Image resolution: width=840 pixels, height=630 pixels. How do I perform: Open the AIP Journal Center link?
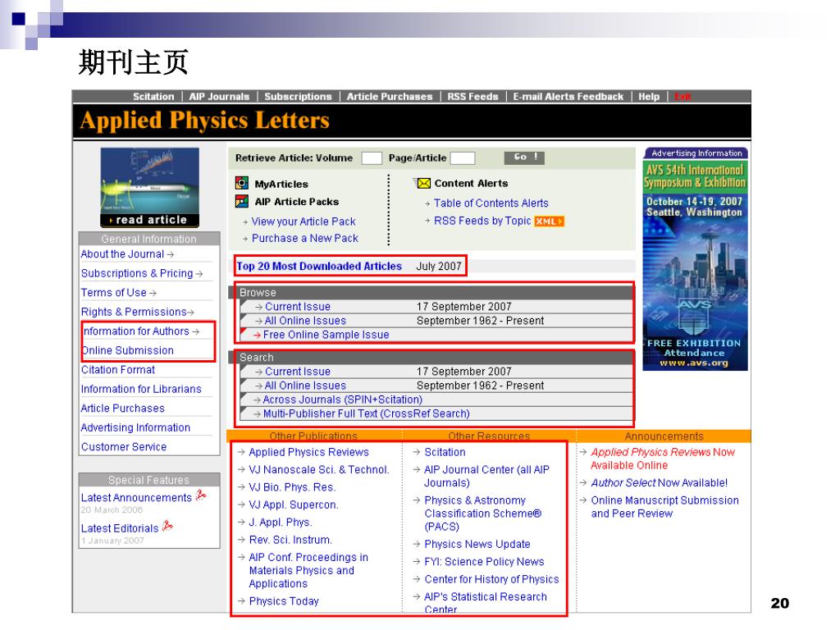point(486,476)
